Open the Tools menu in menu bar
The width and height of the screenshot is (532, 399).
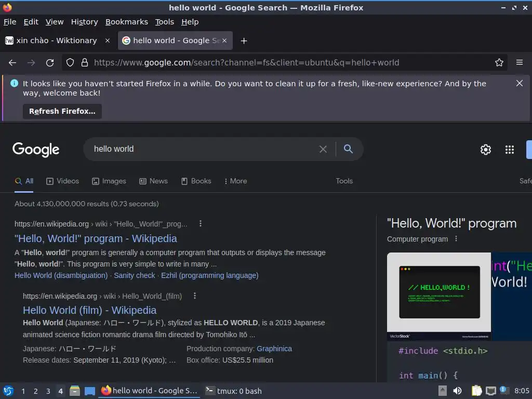[x=165, y=22]
